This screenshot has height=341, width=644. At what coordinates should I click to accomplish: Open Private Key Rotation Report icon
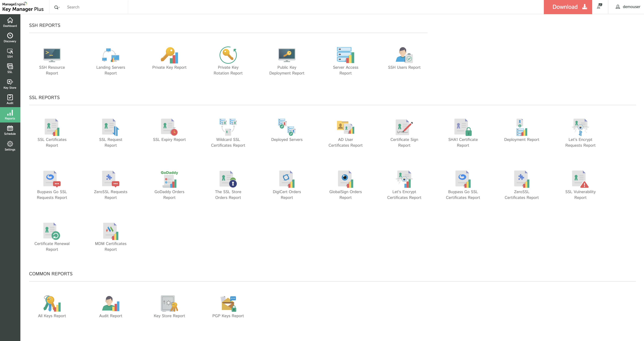click(228, 55)
